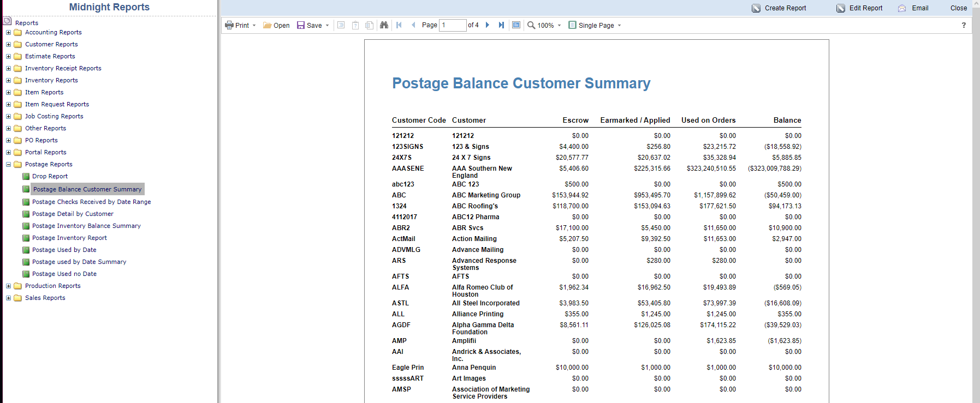Click the Balance column header
980x403 pixels.
787,121
